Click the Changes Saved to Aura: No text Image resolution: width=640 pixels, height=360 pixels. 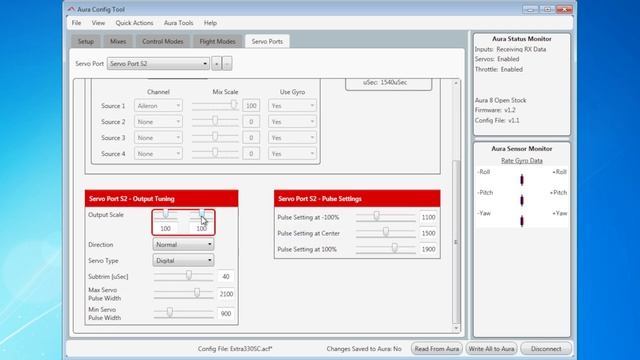[x=364, y=349]
